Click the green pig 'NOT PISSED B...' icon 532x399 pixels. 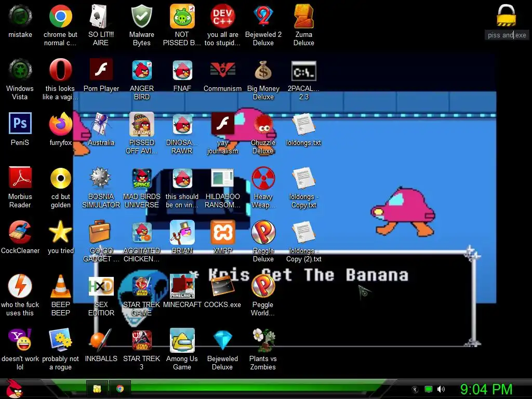pyautogui.click(x=182, y=16)
